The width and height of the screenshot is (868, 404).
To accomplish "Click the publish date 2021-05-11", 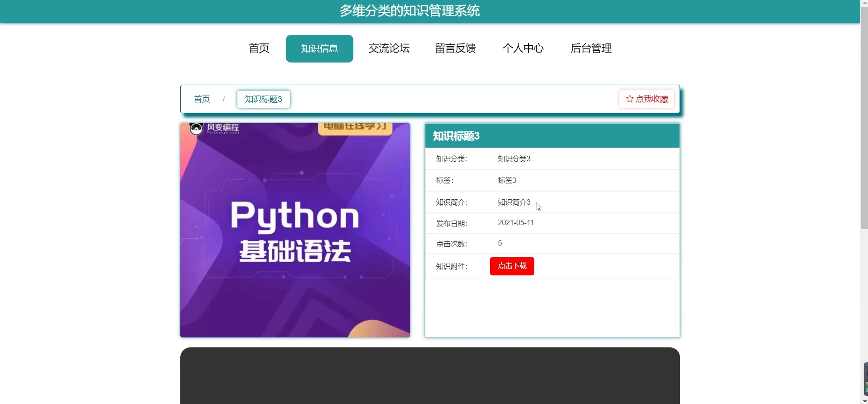I will (516, 223).
